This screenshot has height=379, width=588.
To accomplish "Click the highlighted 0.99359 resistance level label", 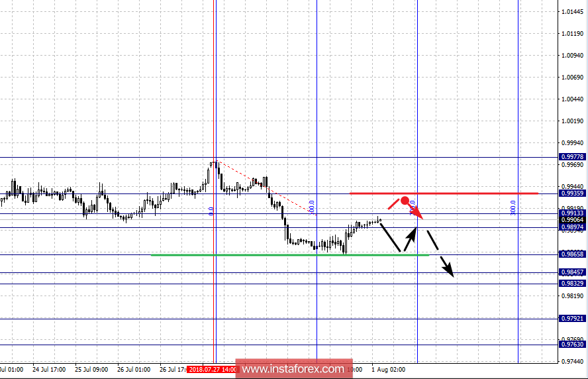I will click(572, 193).
